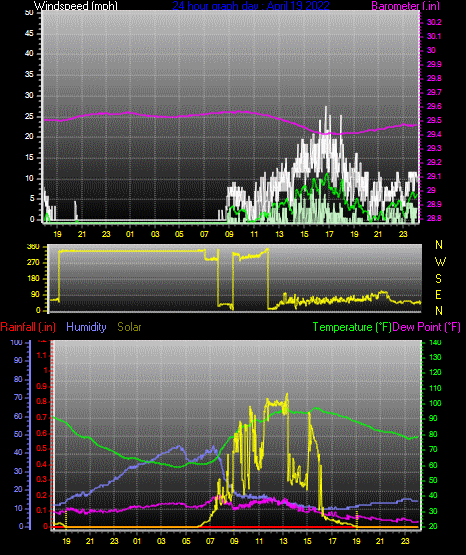466x555 pixels.
Task: Click barometer axis value "28.9"
Action: (434, 205)
